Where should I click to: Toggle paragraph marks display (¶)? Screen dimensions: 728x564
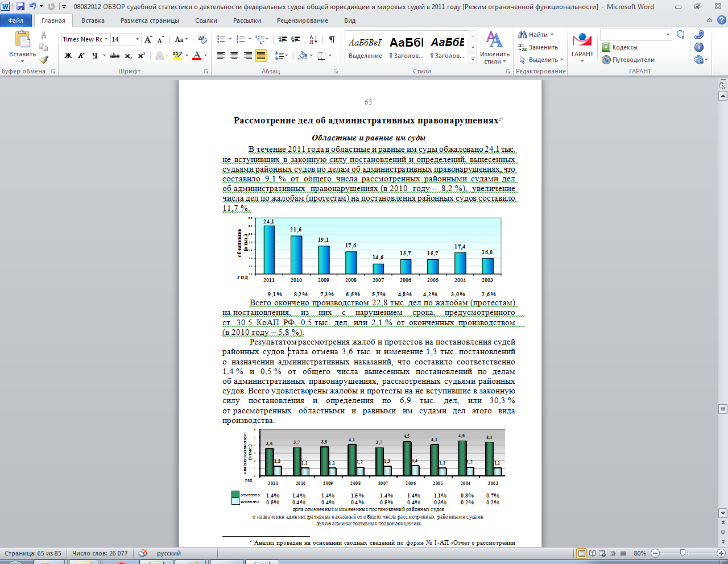pos(332,39)
